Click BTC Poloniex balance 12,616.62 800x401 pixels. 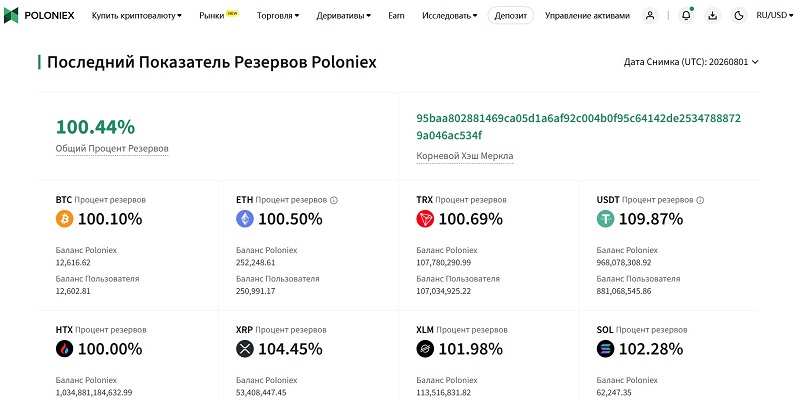[x=73, y=263]
